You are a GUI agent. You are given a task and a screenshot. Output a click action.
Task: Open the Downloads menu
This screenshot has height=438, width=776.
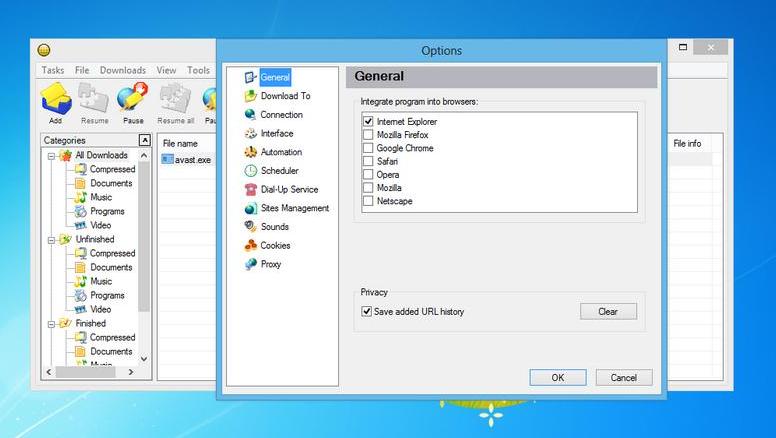(123, 70)
